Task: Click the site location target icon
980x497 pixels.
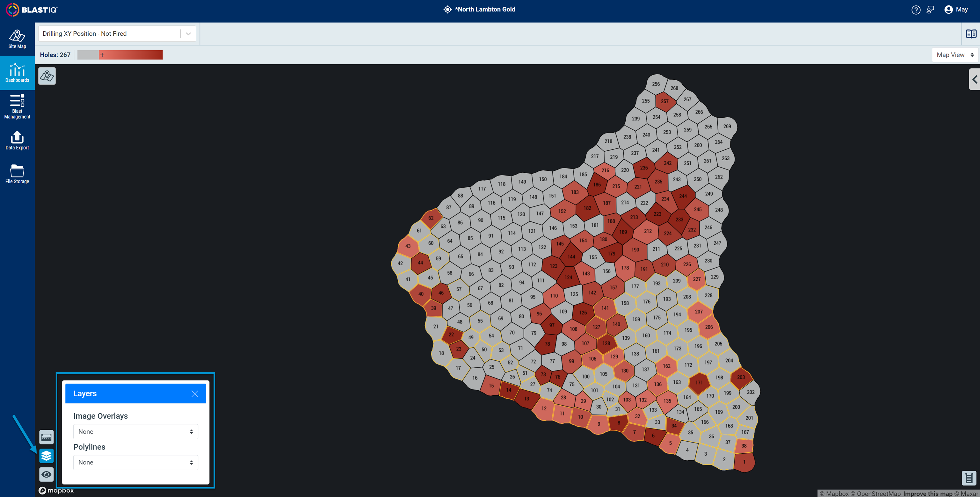Action: pos(447,10)
